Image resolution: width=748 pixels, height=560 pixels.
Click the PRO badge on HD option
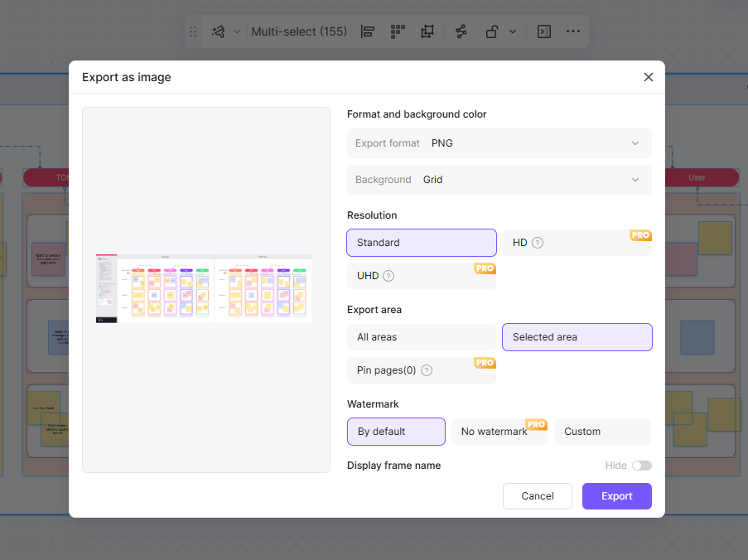coord(640,235)
